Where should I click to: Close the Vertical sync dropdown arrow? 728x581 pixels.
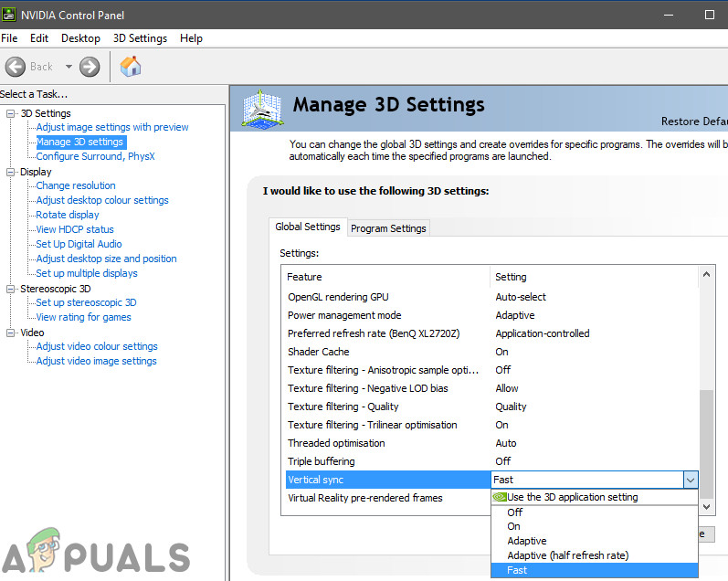(691, 480)
